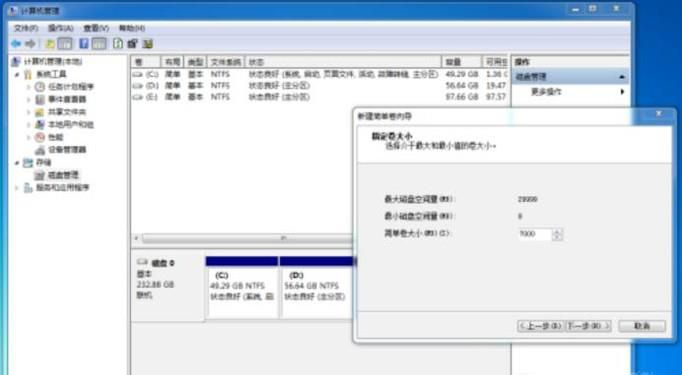Go forward using the Forward arrow
This screenshot has width=682, height=375.
(x=30, y=44)
